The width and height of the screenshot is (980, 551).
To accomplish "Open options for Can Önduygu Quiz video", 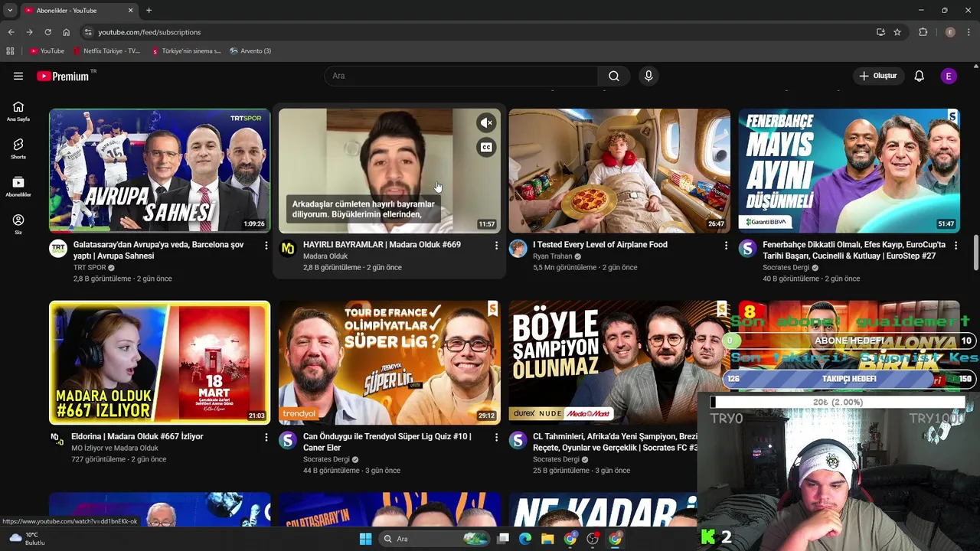I will (495, 438).
